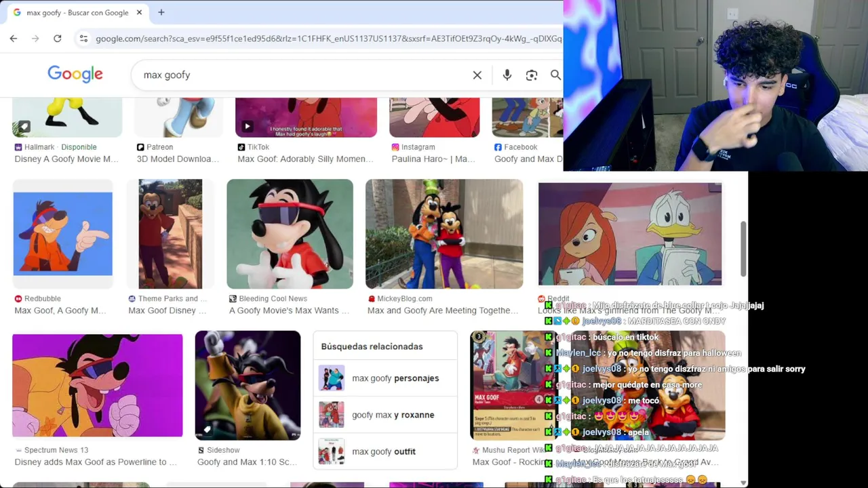Open the Theme Parks Max Goof costume photo

tap(170, 234)
